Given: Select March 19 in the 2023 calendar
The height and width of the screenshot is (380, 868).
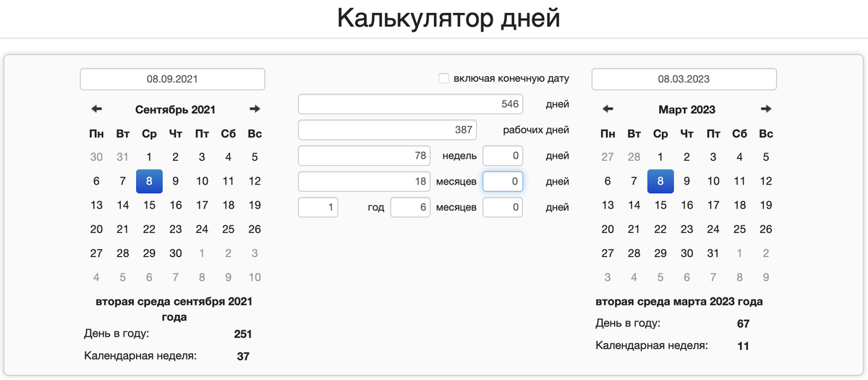Looking at the screenshot, I should click(x=766, y=206).
